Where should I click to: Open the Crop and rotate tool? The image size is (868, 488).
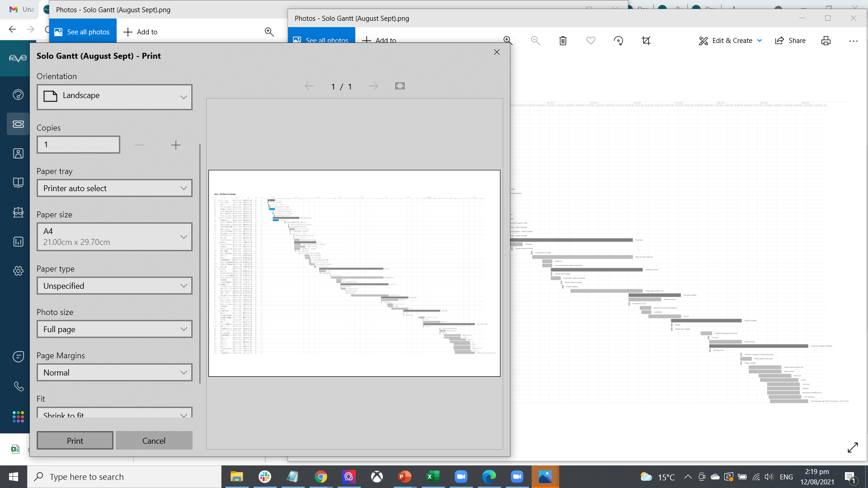tap(646, 41)
